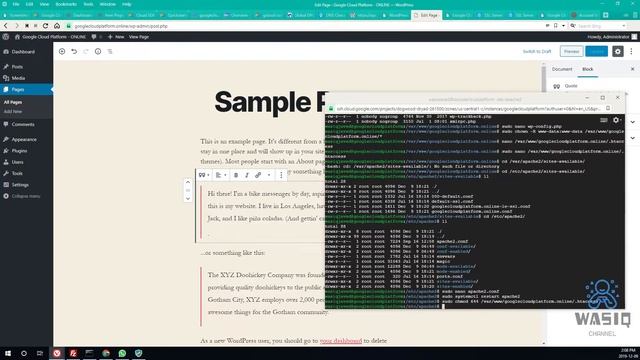This screenshot has height=360, width=640.
Task: Click the browser address bar URL
Action: [x=121, y=26]
